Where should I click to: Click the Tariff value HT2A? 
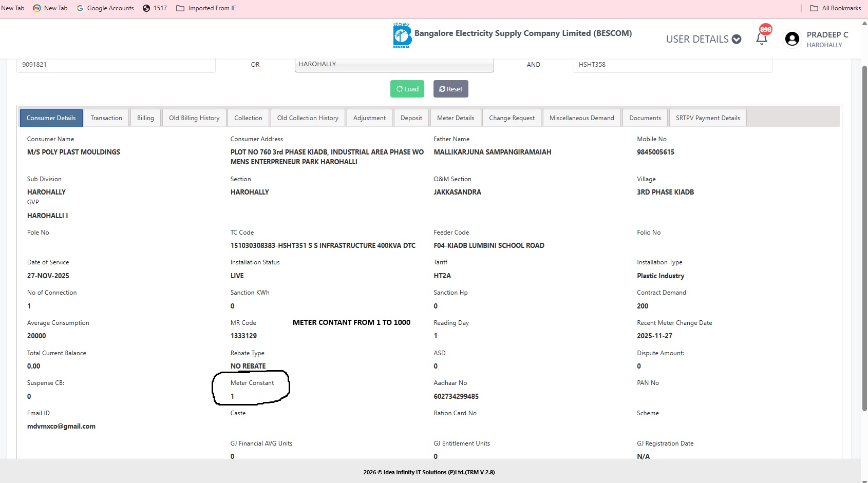(x=442, y=276)
